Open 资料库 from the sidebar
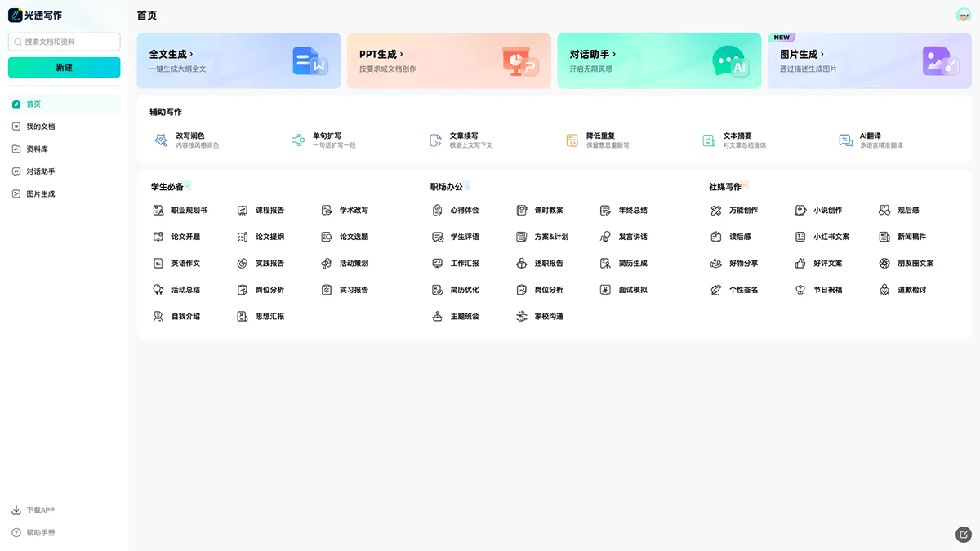Screen dimensions: 980x551 [38, 149]
